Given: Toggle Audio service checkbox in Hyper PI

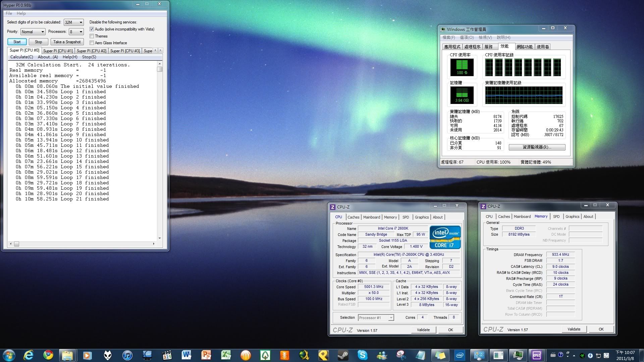Looking at the screenshot, I should click(92, 29).
